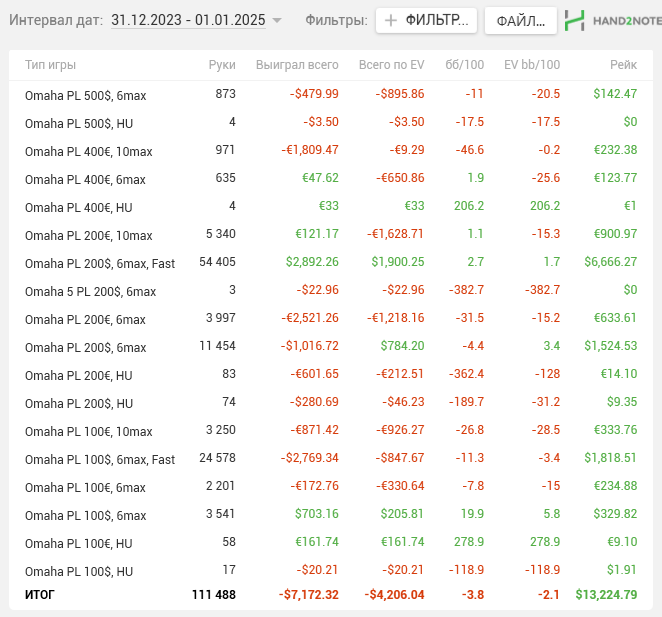Select row Omaha PL 200$, 6max
The image size is (662, 617).
tap(331, 347)
